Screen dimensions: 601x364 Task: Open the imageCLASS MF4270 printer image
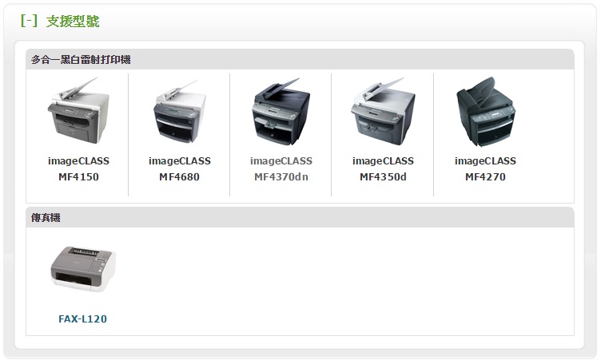tap(485, 112)
